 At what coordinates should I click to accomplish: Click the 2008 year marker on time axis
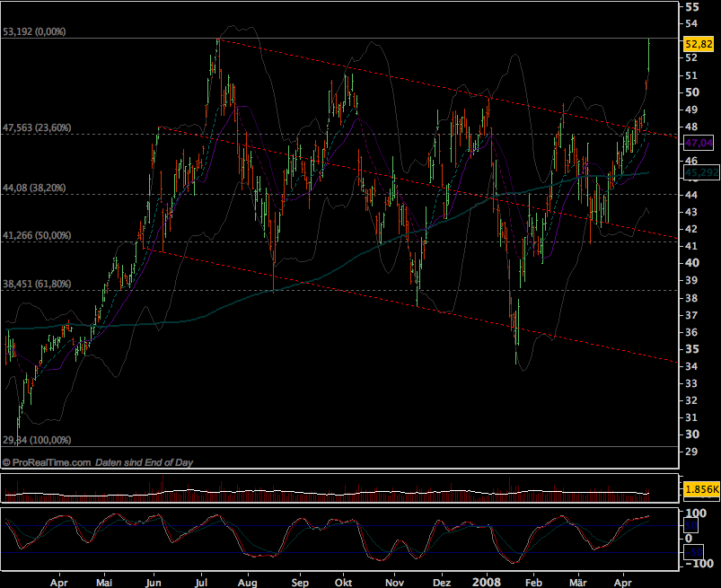click(490, 581)
